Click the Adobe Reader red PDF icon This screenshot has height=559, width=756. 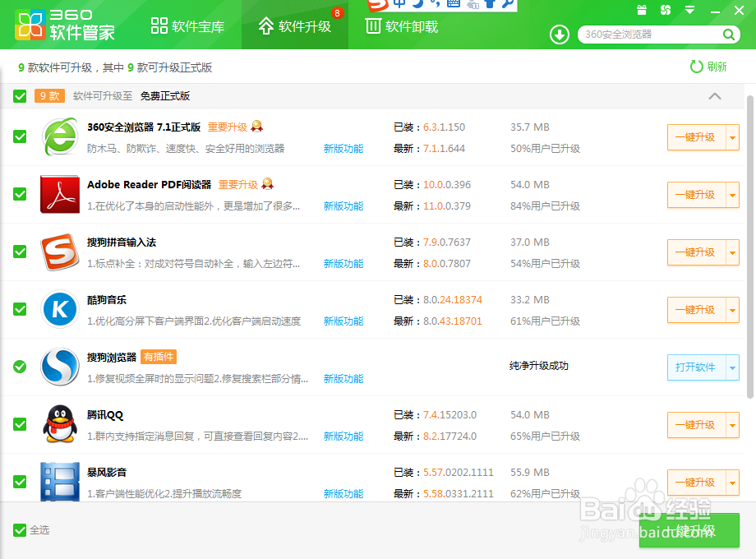click(59, 195)
